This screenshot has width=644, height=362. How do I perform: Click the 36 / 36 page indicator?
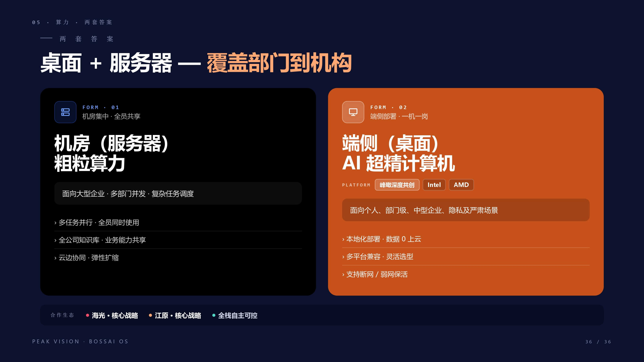point(598,342)
